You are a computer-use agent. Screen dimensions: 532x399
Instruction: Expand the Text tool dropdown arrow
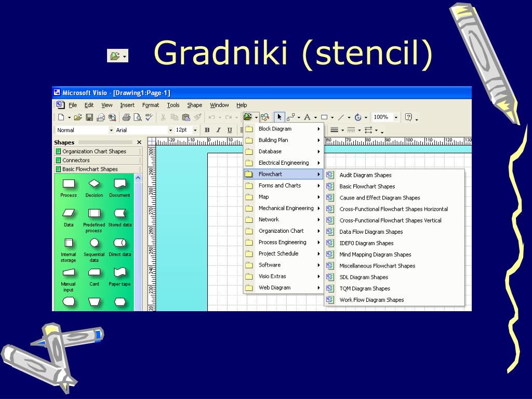(315, 118)
